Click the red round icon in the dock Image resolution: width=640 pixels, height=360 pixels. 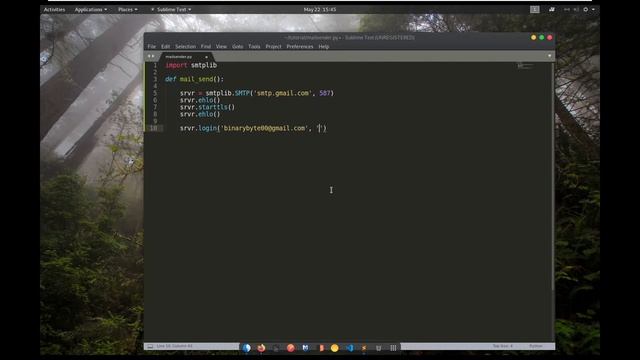pyautogui.click(x=291, y=348)
